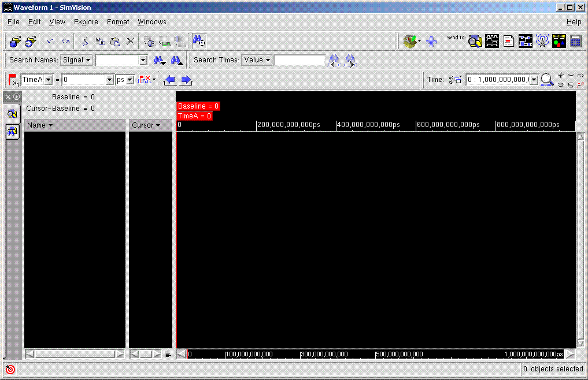
Task: Find next signal name with binoculars-down icon
Action: pyautogui.click(x=160, y=60)
